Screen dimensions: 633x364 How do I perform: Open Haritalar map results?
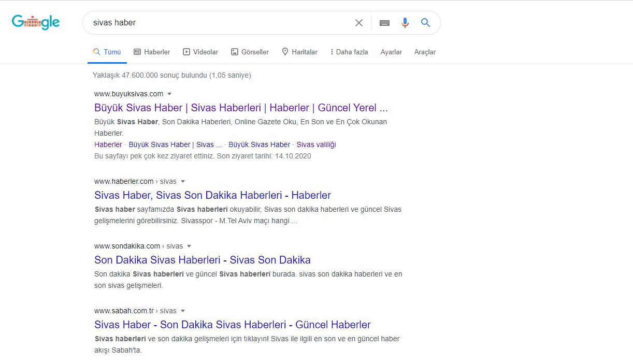[299, 52]
